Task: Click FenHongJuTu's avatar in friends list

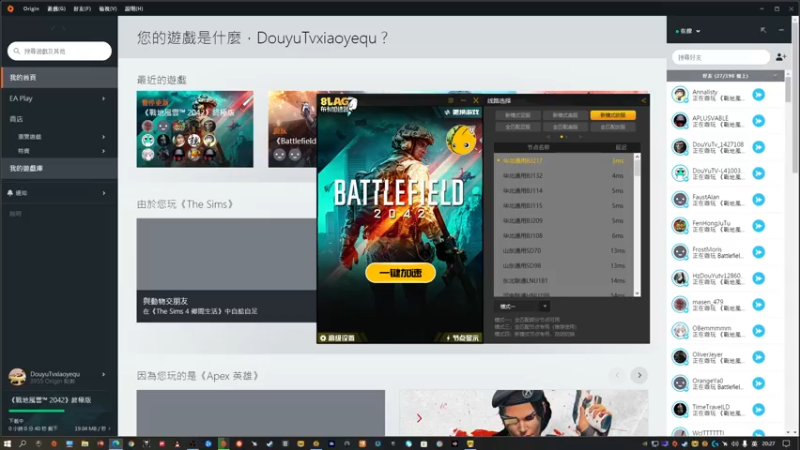Action: pyautogui.click(x=680, y=226)
